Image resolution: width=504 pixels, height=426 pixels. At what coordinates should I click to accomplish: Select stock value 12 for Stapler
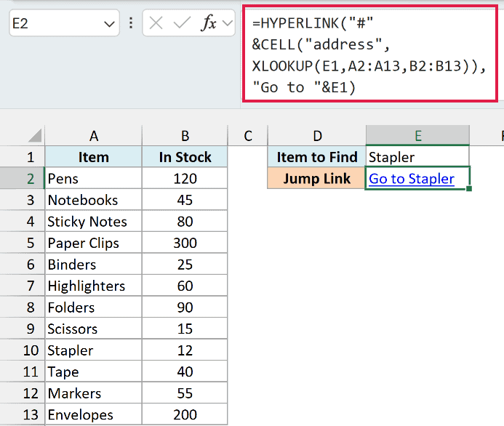click(x=185, y=350)
